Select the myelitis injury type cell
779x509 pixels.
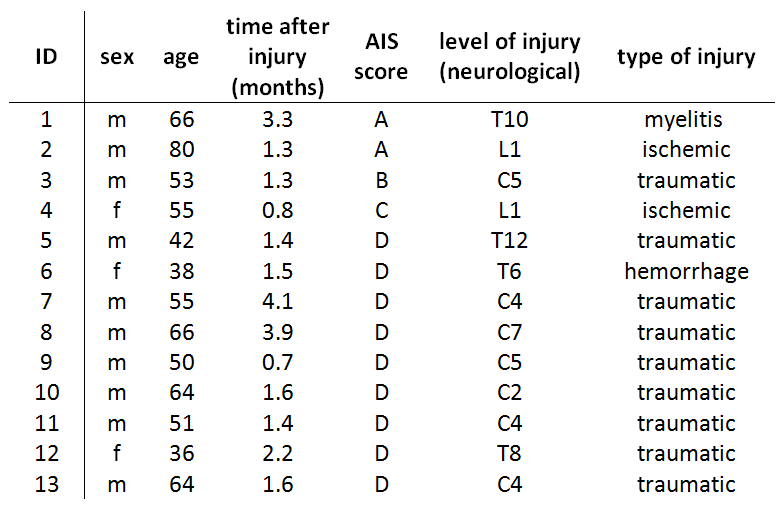pyautogui.click(x=686, y=120)
